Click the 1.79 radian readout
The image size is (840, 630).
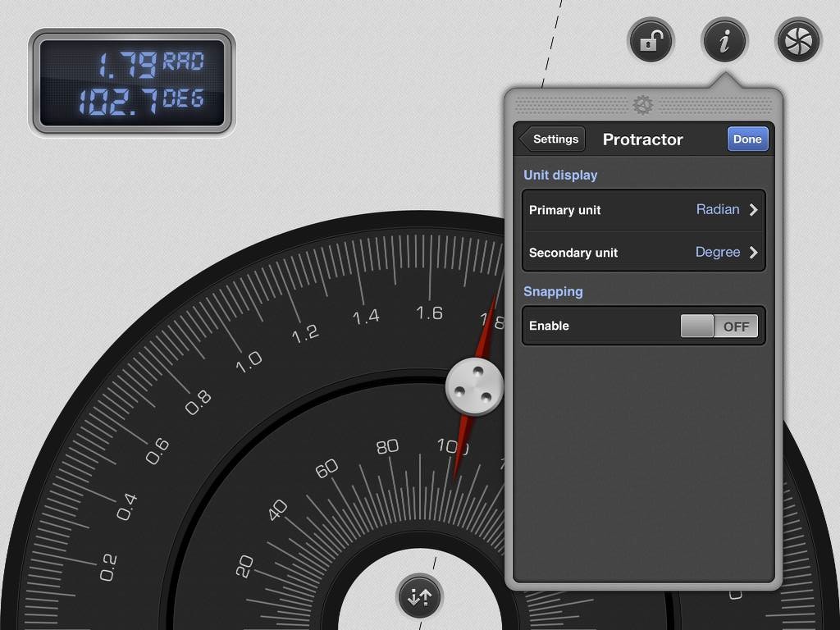click(127, 63)
